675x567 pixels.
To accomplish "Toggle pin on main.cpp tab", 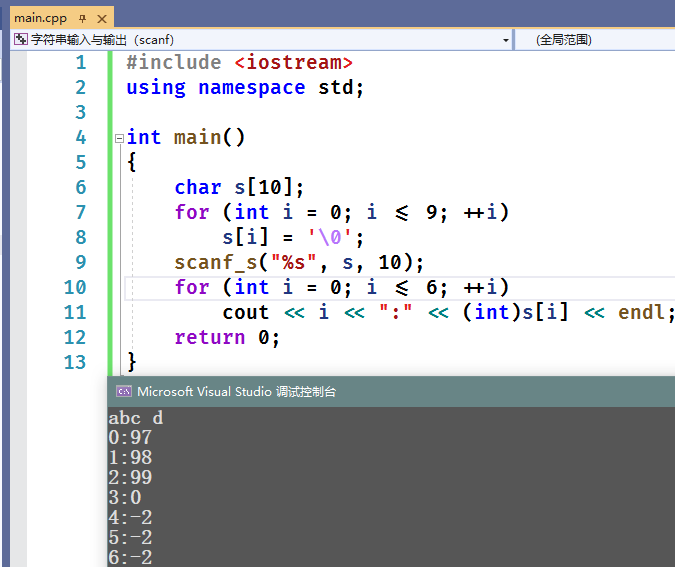I will tap(83, 19).
